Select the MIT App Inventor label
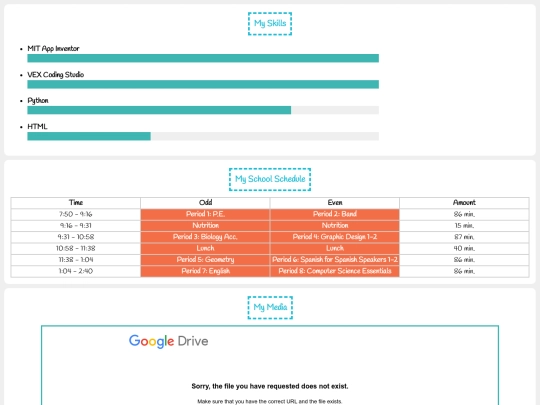The height and width of the screenshot is (405, 540). 53,49
